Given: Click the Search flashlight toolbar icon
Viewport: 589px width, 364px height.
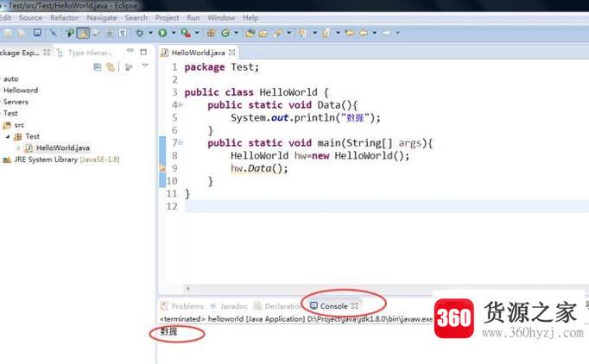Looking at the screenshot, I should coord(278,33).
